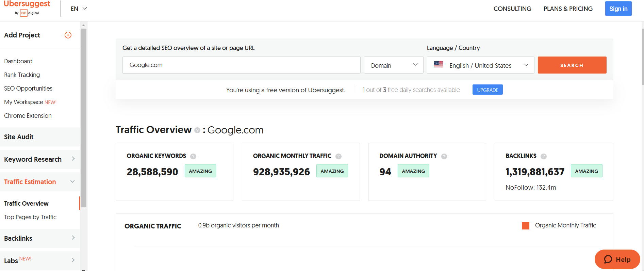Click the 0.9b organic visitors per month text

click(238, 225)
